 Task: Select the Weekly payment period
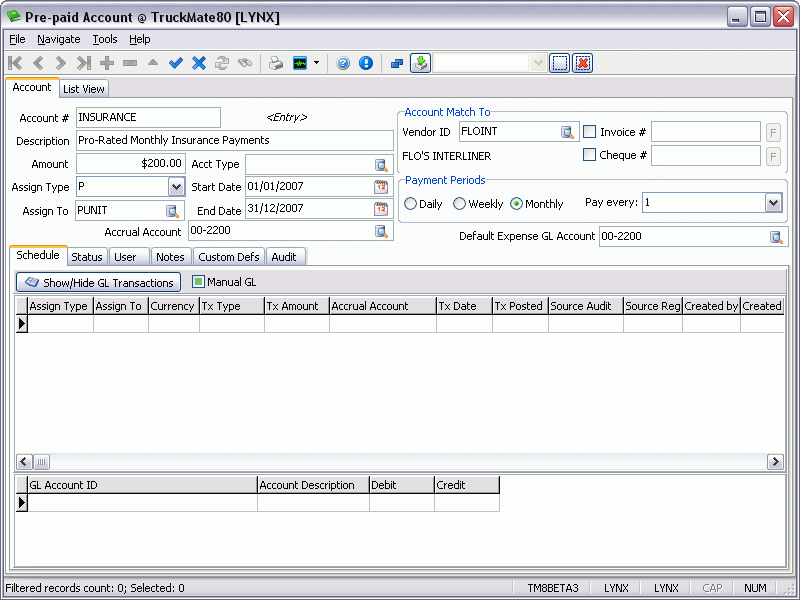pyautogui.click(x=460, y=204)
